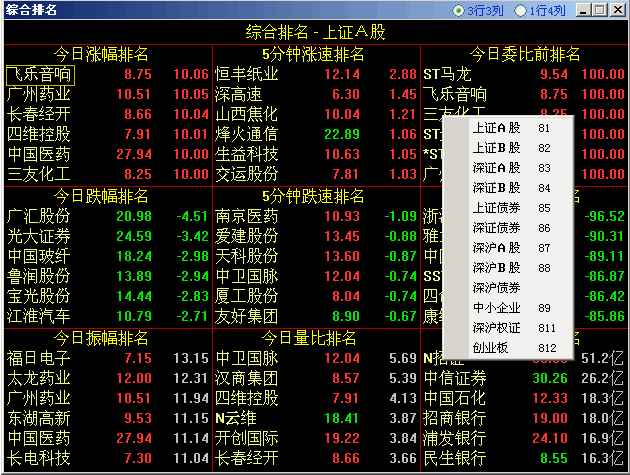
Task: Select 中信证券 stock row
Action: tap(524, 378)
